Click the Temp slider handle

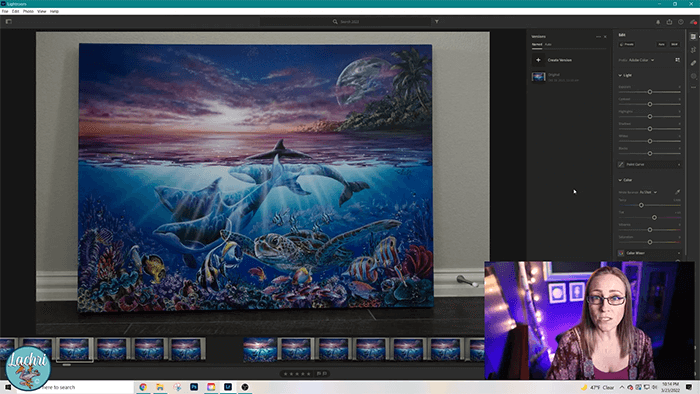pyautogui.click(x=642, y=205)
